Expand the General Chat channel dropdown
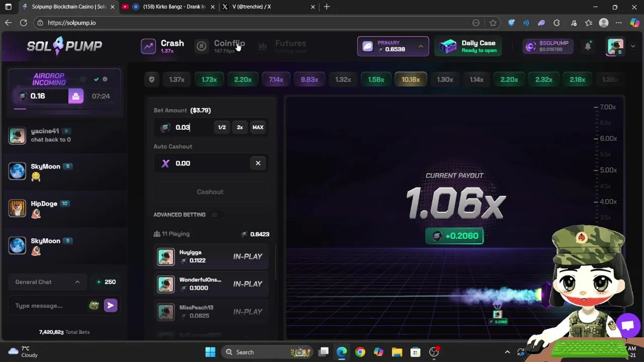Screen dimensions: 644x362 (47, 282)
